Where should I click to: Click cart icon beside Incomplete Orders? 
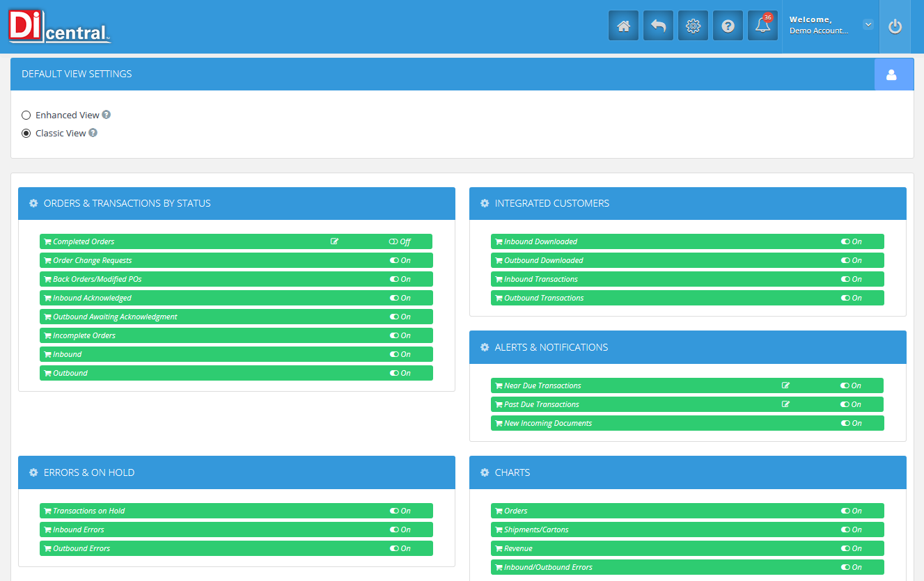[x=47, y=335]
